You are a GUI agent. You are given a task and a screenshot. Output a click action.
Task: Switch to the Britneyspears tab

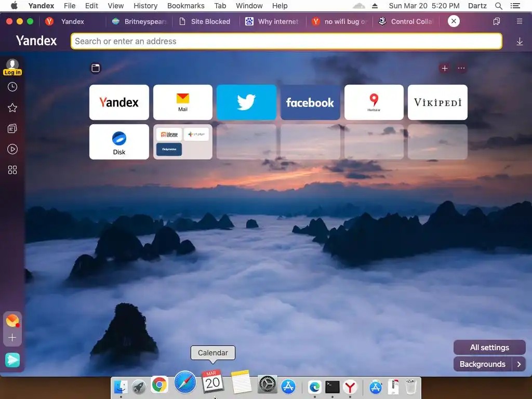tap(140, 21)
